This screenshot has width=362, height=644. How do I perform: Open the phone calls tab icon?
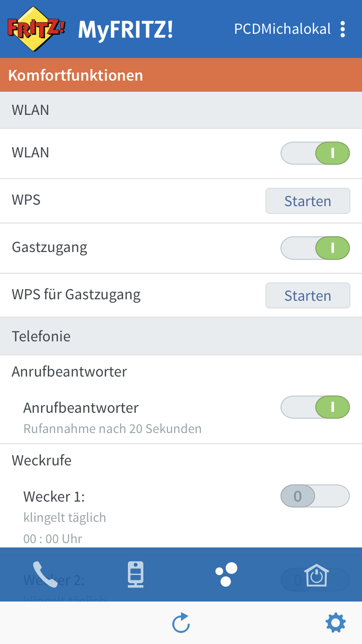(x=45, y=574)
